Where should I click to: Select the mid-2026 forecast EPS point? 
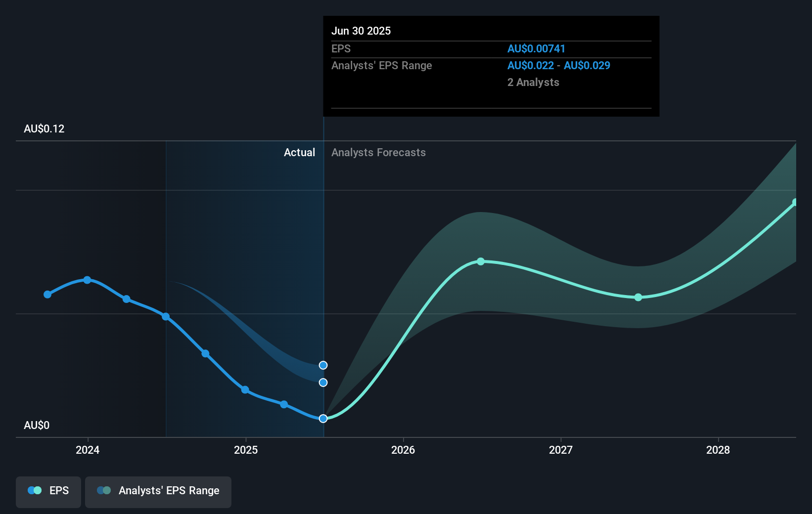pos(481,261)
